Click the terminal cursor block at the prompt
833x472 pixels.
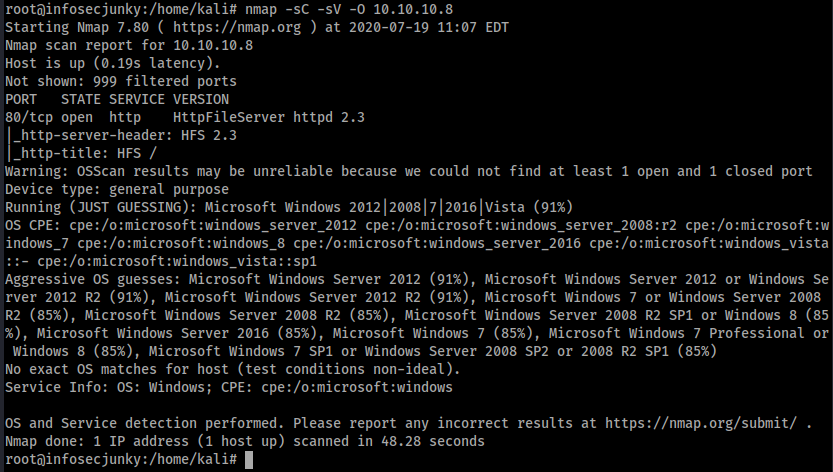249,460
